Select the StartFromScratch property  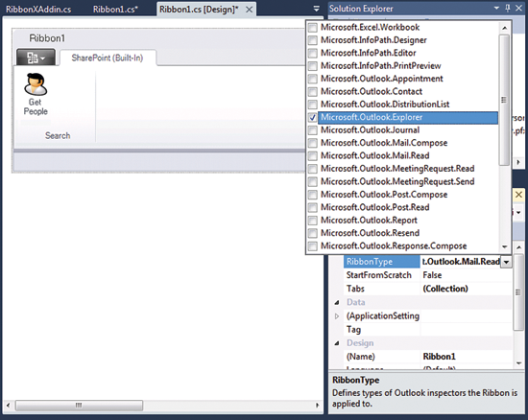pyautogui.click(x=379, y=275)
